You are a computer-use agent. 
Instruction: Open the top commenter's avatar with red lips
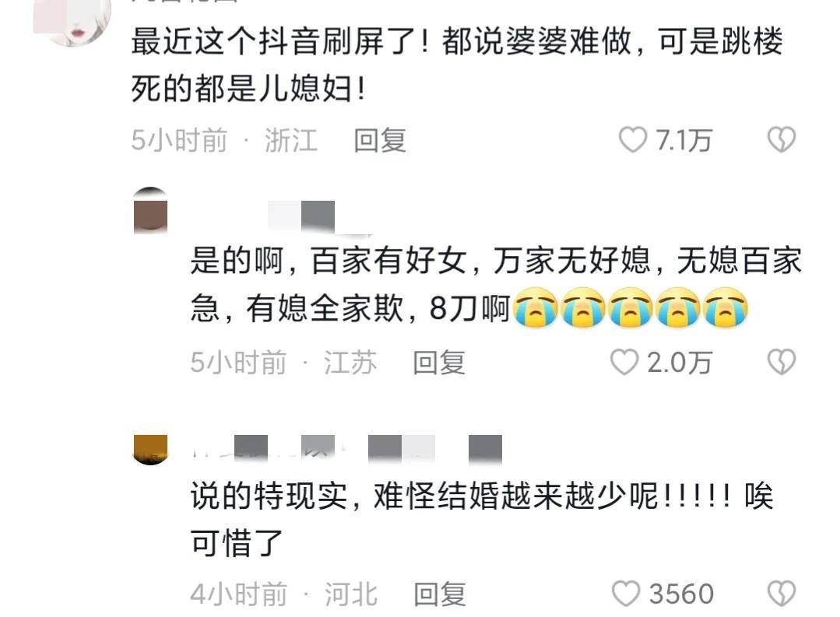coord(73,22)
